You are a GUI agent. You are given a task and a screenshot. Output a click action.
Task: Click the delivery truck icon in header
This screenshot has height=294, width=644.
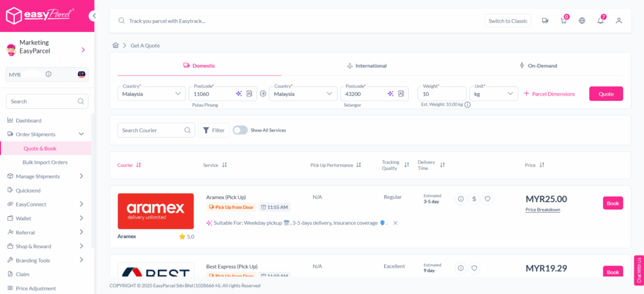click(545, 21)
